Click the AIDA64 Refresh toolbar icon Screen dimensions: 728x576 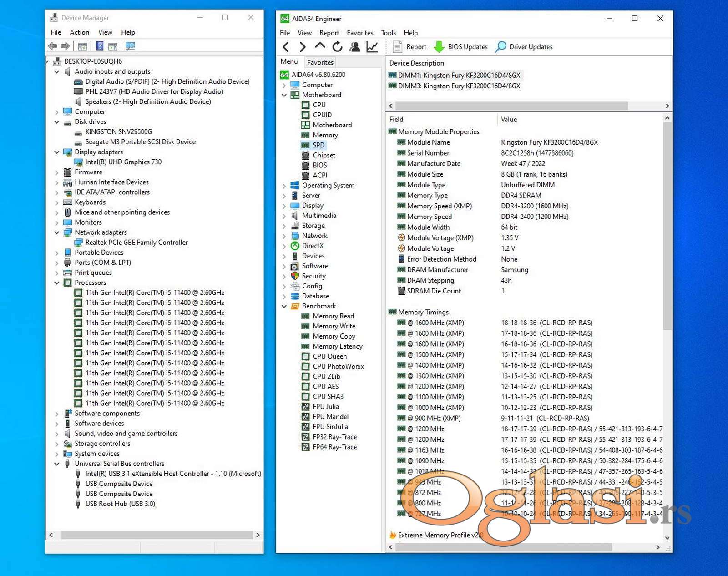tap(337, 47)
